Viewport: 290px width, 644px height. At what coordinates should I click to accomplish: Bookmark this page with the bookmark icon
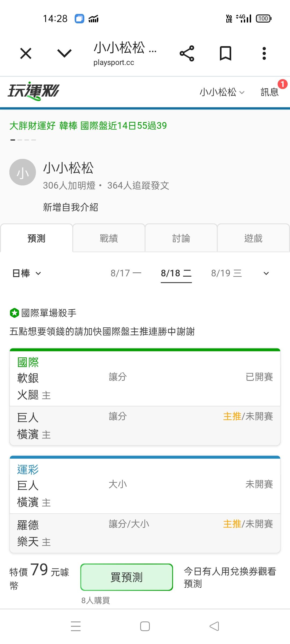click(x=226, y=53)
